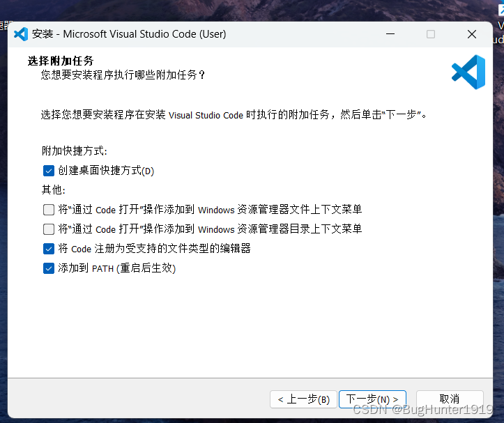The width and height of the screenshot is (504, 423).
Task: Click the VS Code icon in title bar
Action: click(21, 34)
